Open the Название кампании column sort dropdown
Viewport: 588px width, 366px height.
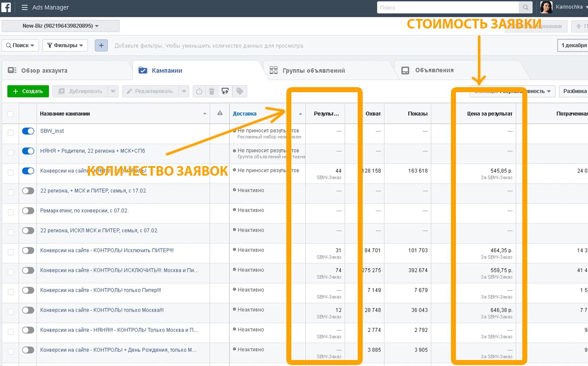[205, 114]
